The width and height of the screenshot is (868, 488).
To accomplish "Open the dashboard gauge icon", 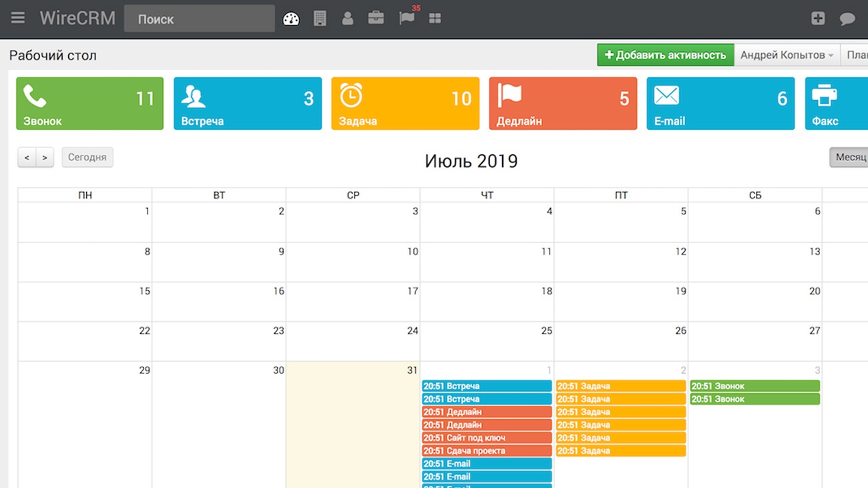I will coord(291,19).
